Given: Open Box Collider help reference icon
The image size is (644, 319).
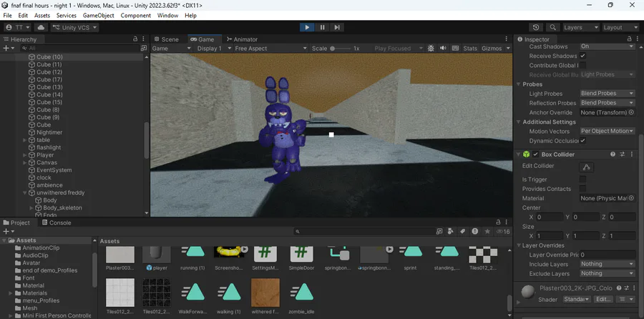Looking at the screenshot, I should [613, 154].
